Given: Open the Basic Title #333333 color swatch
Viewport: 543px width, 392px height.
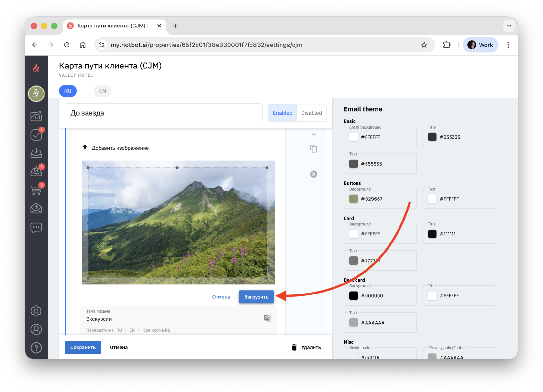Looking at the screenshot, I should tap(432, 137).
